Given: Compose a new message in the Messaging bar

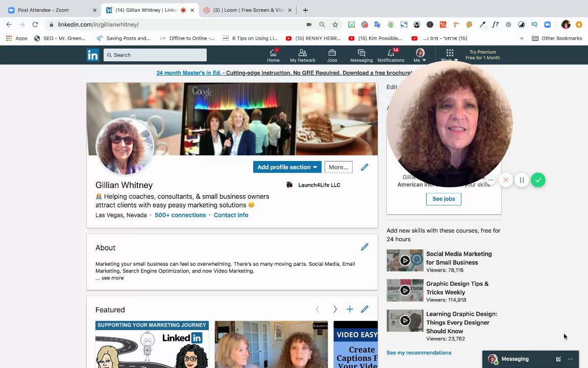Looking at the screenshot, I should coord(558,359).
